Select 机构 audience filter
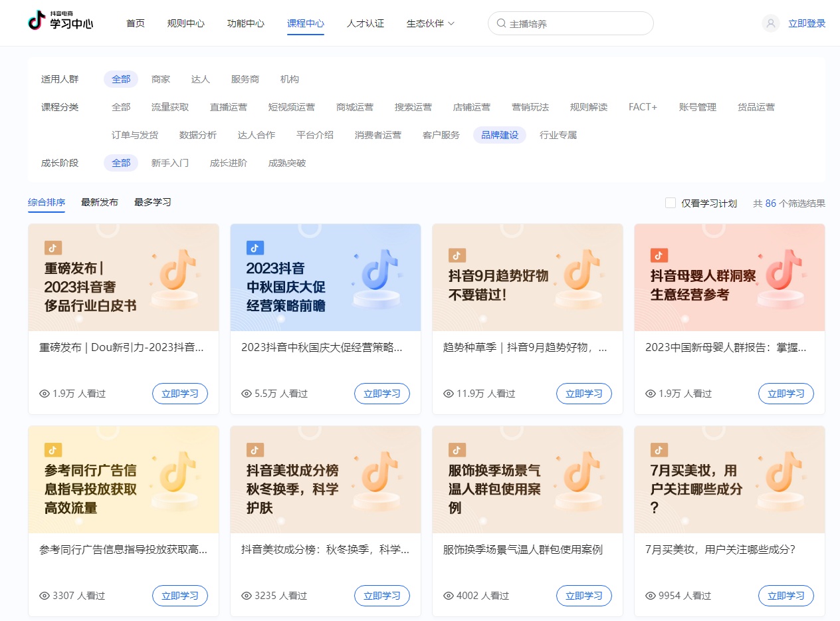This screenshot has height=621, width=840. click(x=290, y=79)
